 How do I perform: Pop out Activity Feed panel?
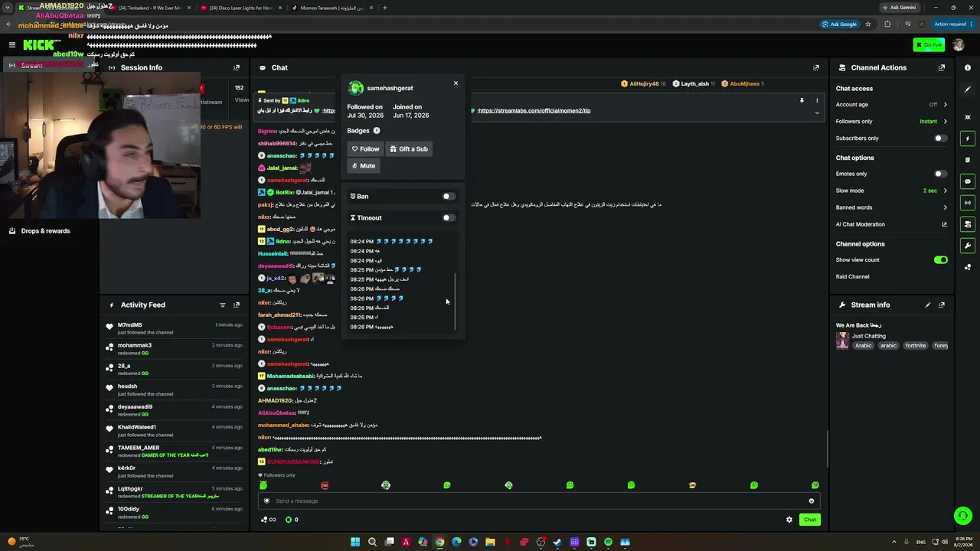pyautogui.click(x=237, y=305)
